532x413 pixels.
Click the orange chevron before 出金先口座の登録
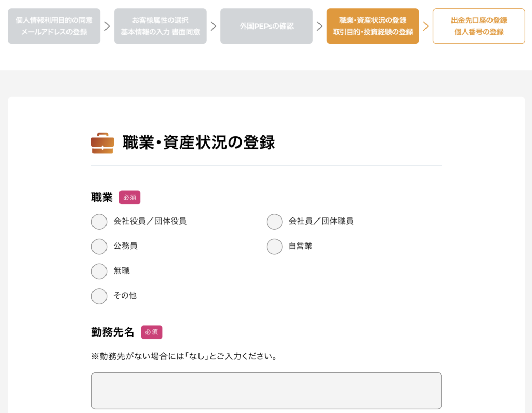pos(425,26)
